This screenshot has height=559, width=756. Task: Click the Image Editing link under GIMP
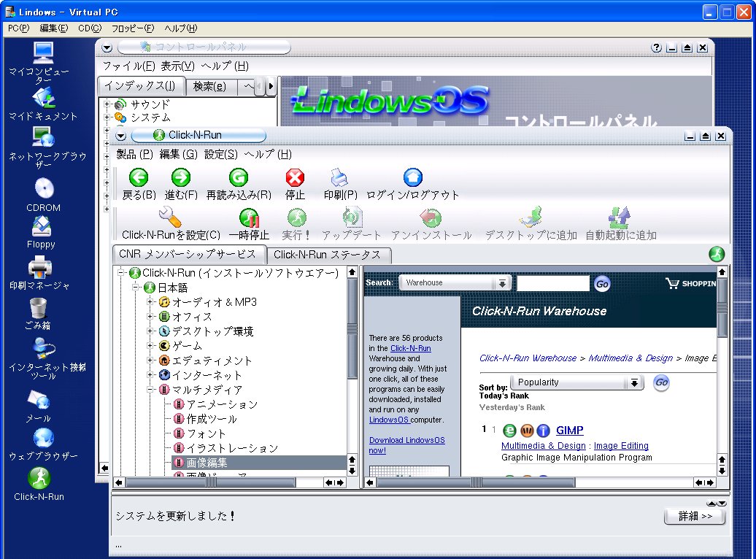(x=621, y=446)
